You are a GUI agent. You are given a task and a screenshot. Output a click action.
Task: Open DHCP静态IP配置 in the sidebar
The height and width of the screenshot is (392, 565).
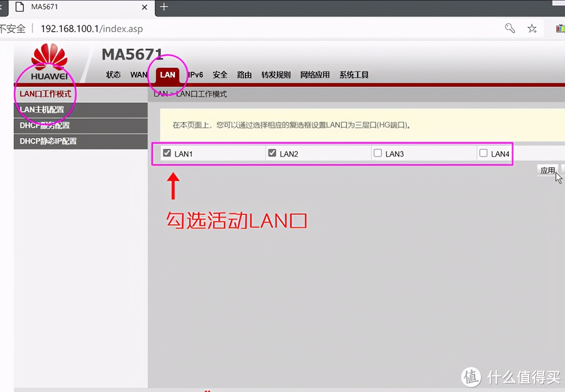[81, 141]
